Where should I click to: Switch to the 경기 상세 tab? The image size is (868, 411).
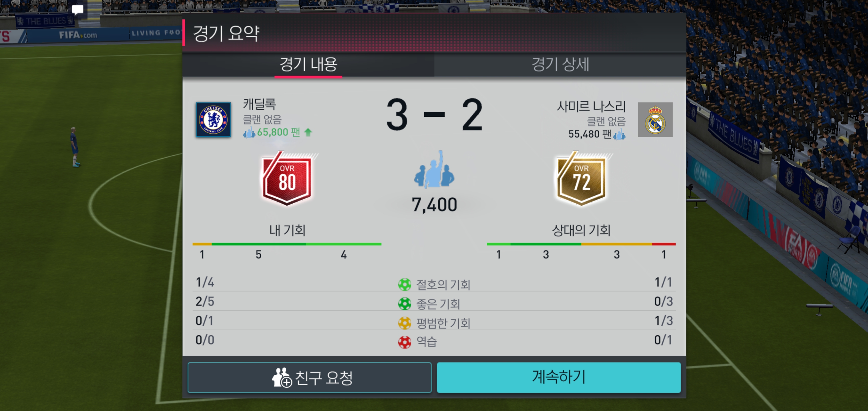pos(560,64)
